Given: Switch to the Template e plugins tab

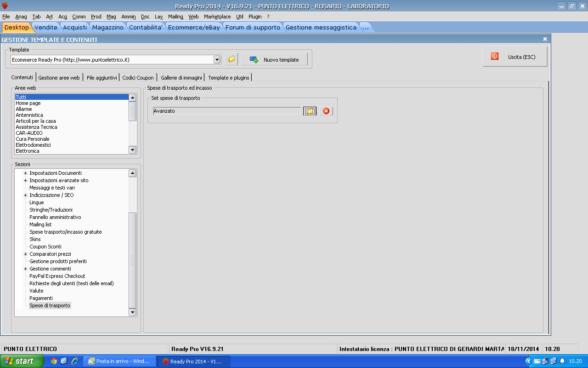Looking at the screenshot, I should coord(229,78).
